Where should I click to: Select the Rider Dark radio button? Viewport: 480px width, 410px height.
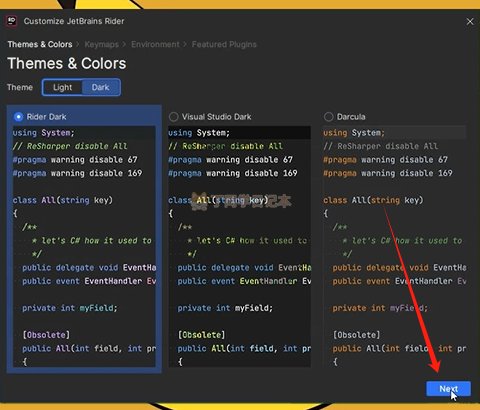click(x=18, y=117)
